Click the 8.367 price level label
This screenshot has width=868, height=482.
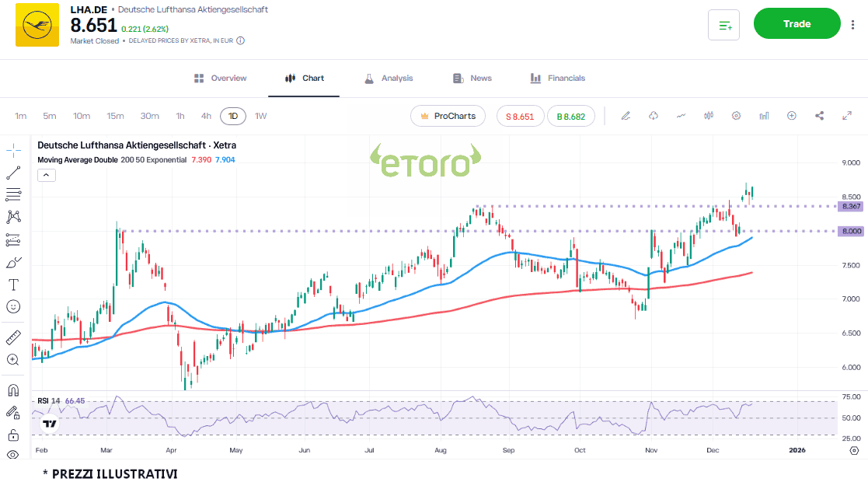pyautogui.click(x=851, y=206)
